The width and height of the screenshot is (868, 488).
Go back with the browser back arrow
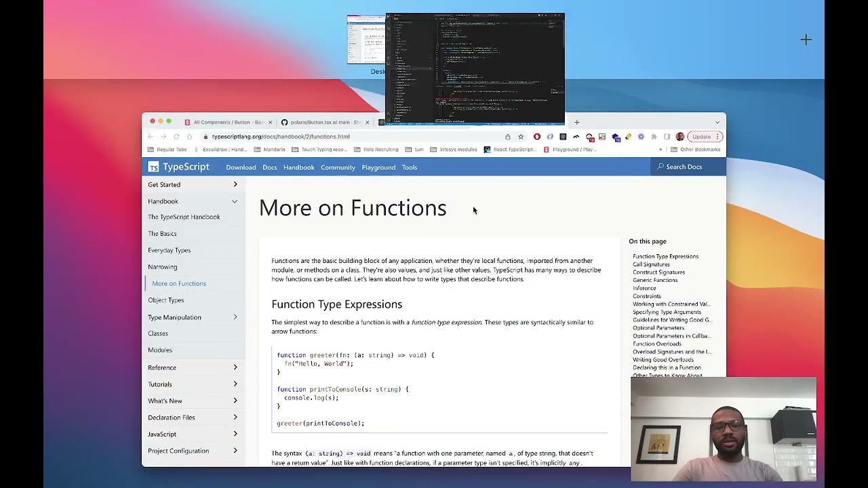pos(151,137)
